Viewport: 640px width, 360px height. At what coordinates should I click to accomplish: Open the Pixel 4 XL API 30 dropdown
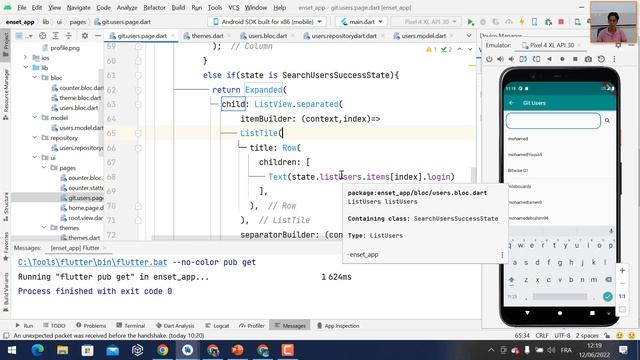point(427,22)
